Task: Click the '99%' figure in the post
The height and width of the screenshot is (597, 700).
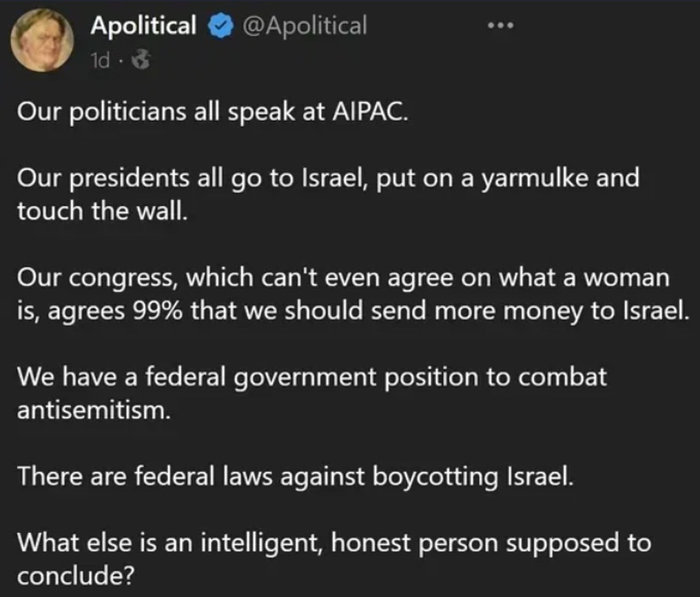Action: click(158, 311)
